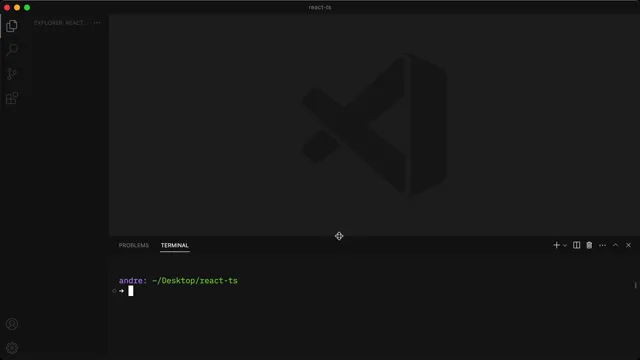The image size is (640, 360).
Task: Close the window with red button
Action: click(x=7, y=7)
